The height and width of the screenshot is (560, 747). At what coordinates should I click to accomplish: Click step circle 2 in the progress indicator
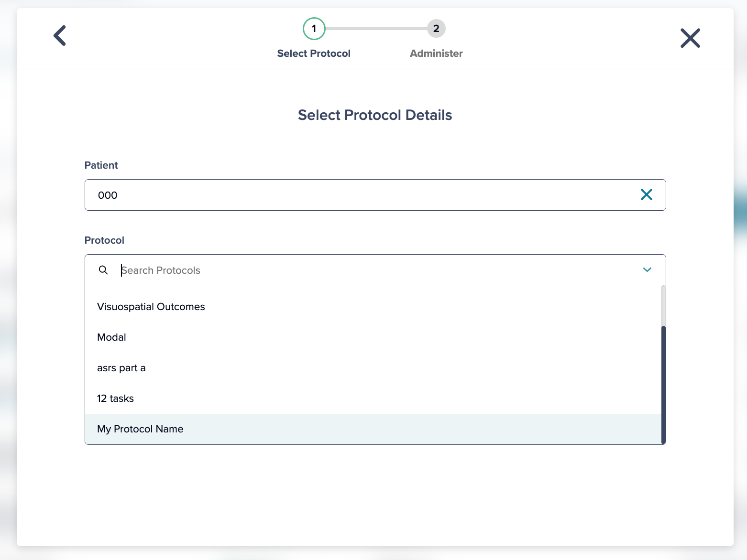pyautogui.click(x=436, y=28)
